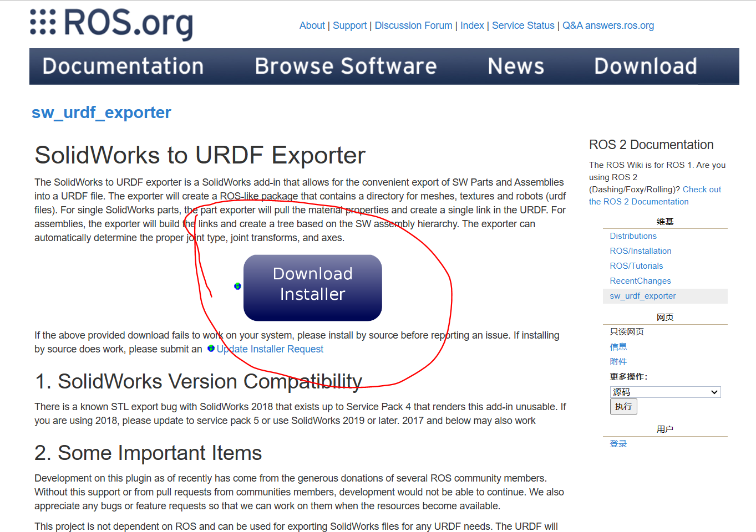756x532 pixels.
Task: Check the Service Status page
Action: point(522,25)
